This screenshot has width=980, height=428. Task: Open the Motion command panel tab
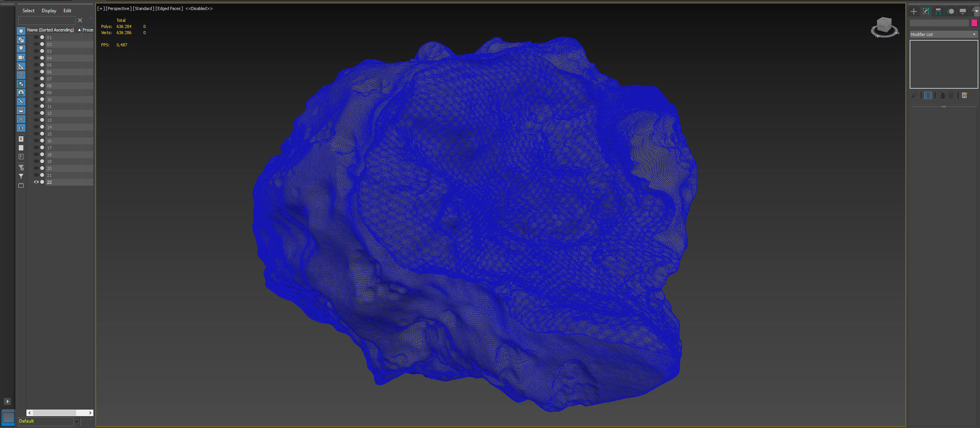pyautogui.click(x=951, y=11)
